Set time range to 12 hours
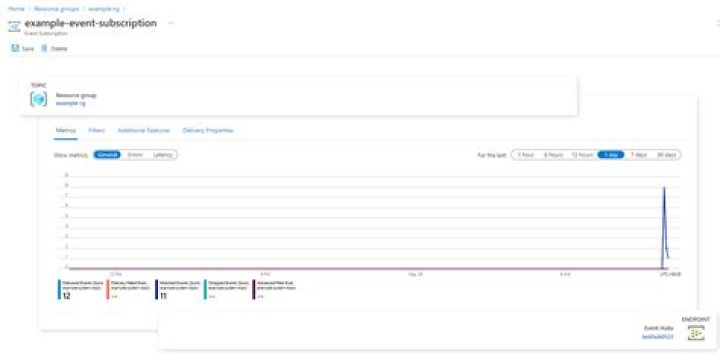 582,155
